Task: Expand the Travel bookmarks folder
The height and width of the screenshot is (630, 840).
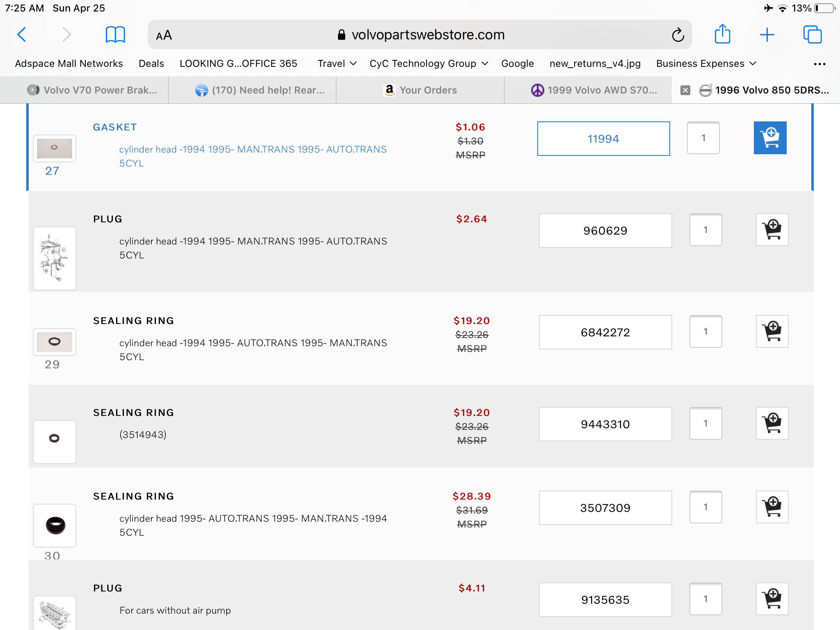Action: tap(337, 64)
